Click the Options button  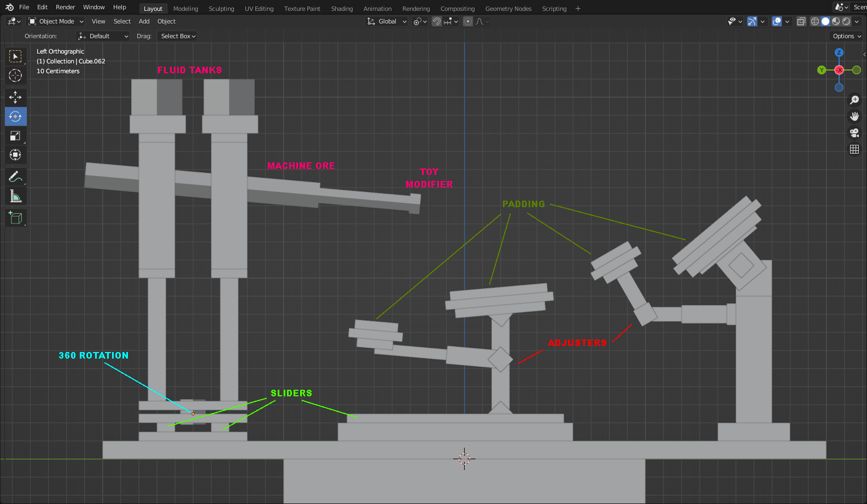click(x=846, y=36)
